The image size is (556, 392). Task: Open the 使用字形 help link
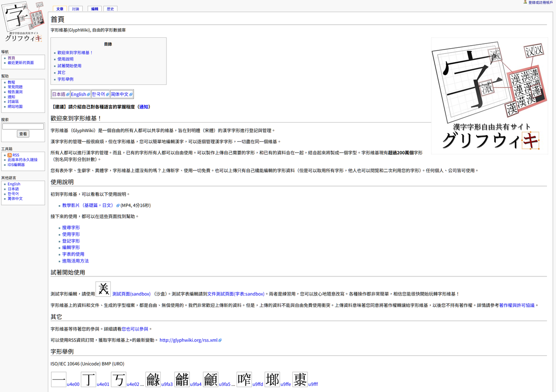tap(71, 234)
